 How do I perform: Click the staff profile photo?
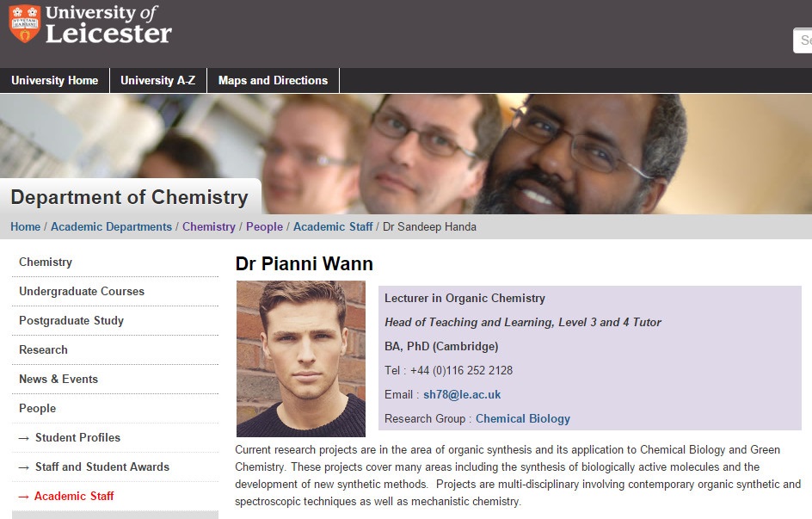pos(301,358)
